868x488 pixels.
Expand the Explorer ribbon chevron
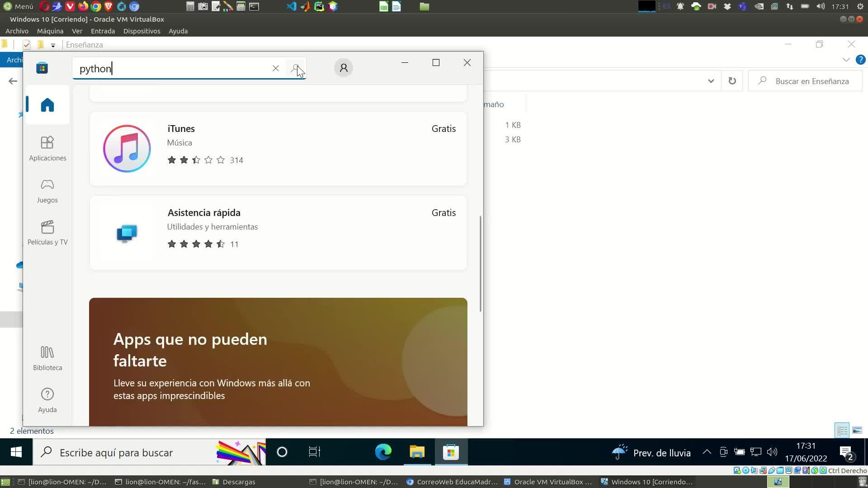coord(846,60)
